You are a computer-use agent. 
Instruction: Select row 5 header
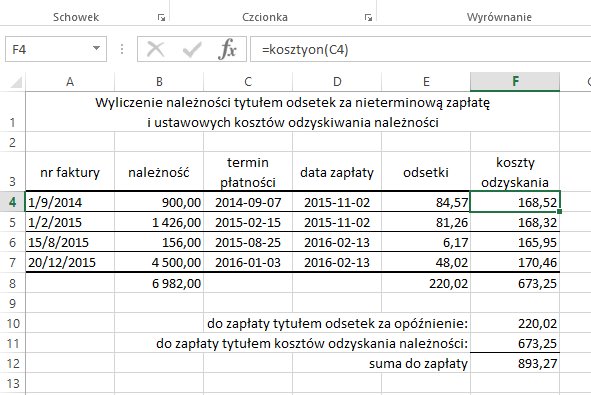[12, 222]
